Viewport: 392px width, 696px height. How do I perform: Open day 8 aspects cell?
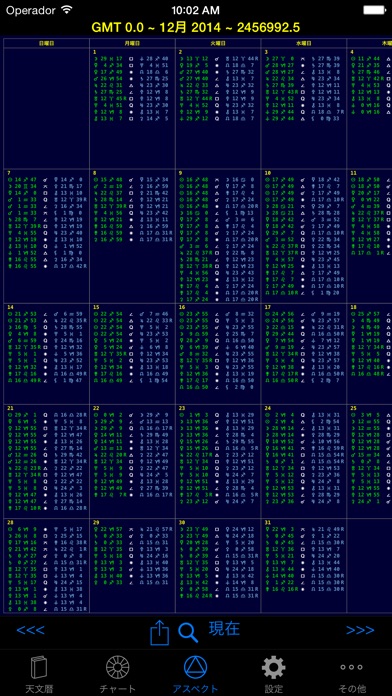pos(132,236)
